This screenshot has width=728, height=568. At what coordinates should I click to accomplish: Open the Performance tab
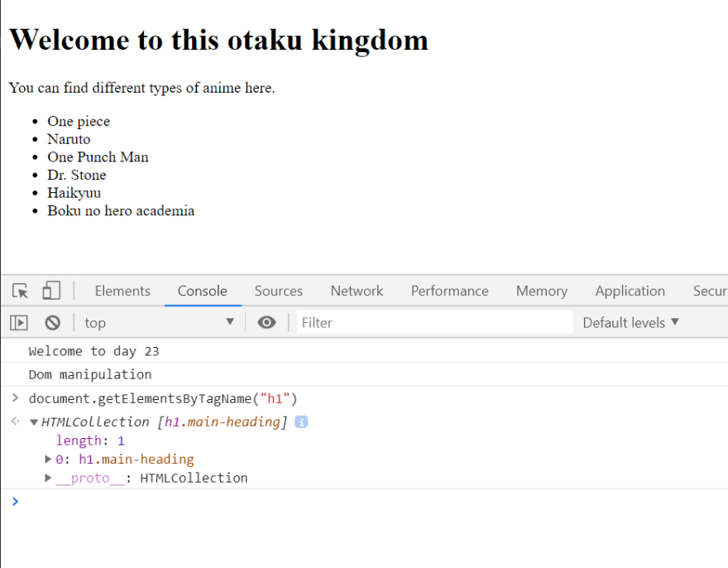449,291
